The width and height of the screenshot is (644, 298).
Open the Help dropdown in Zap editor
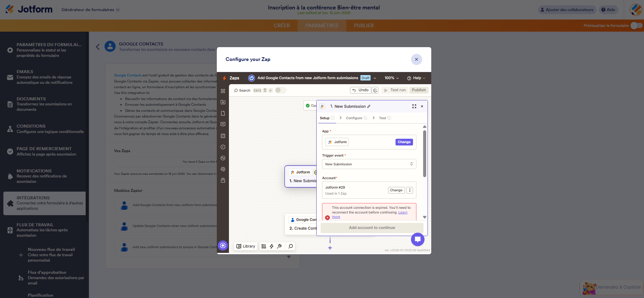(x=416, y=78)
